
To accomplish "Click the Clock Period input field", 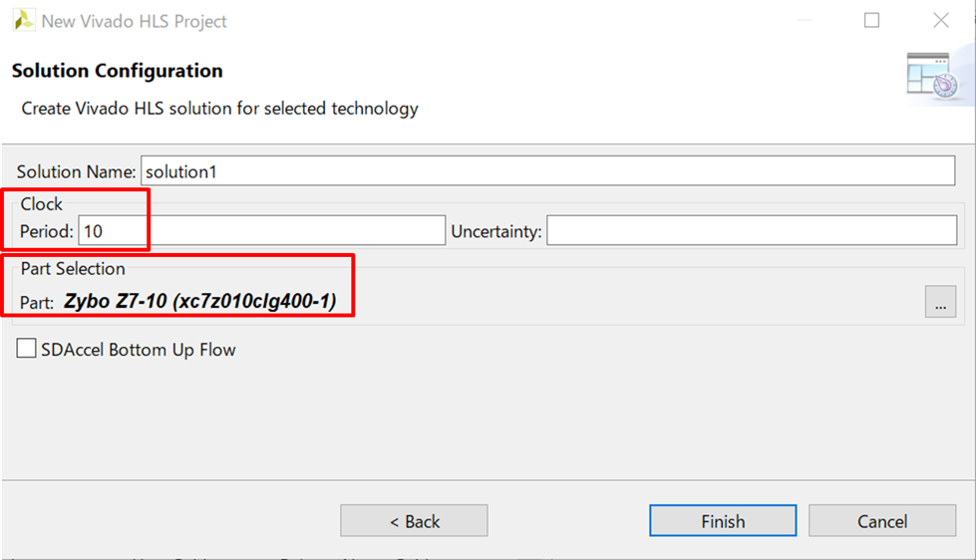I will click(x=261, y=231).
